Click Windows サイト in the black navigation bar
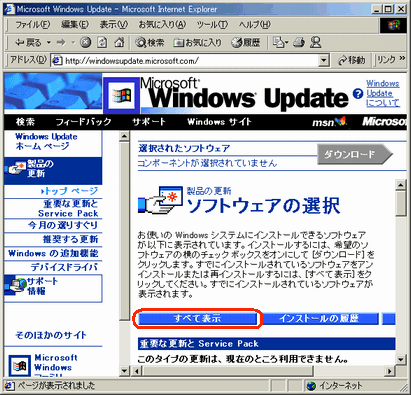The width and height of the screenshot is (411, 395). pyautogui.click(x=219, y=122)
